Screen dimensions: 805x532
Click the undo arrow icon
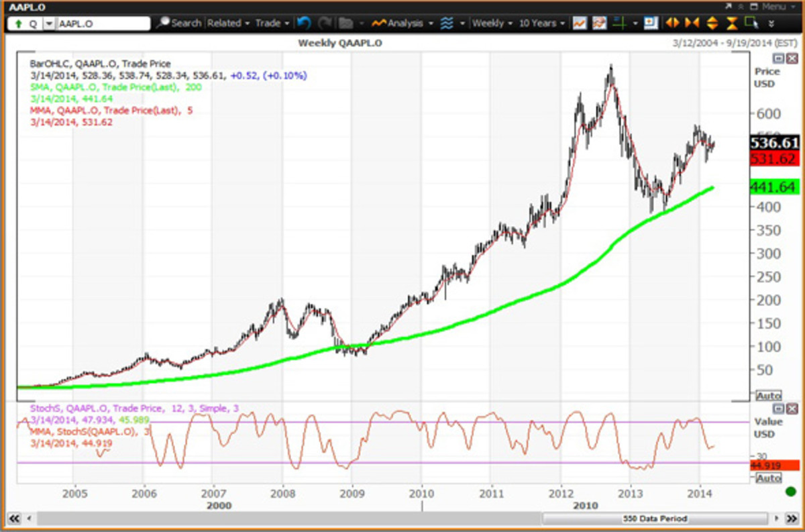(x=304, y=23)
